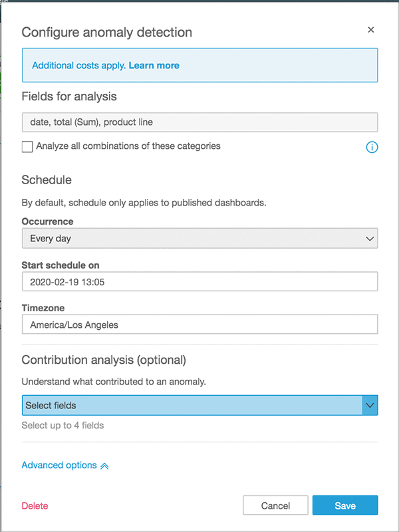
Task: Click the Select up to 4 fields hint
Action: pyautogui.click(x=63, y=426)
